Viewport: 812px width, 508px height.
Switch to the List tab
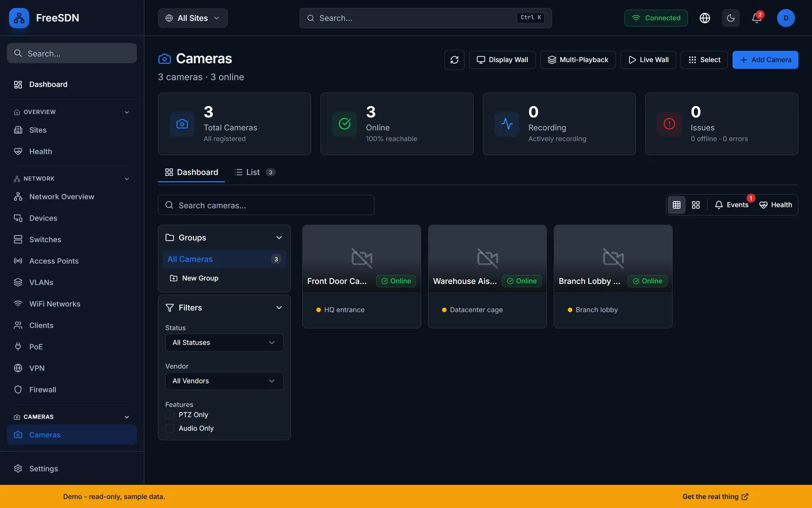click(x=255, y=172)
